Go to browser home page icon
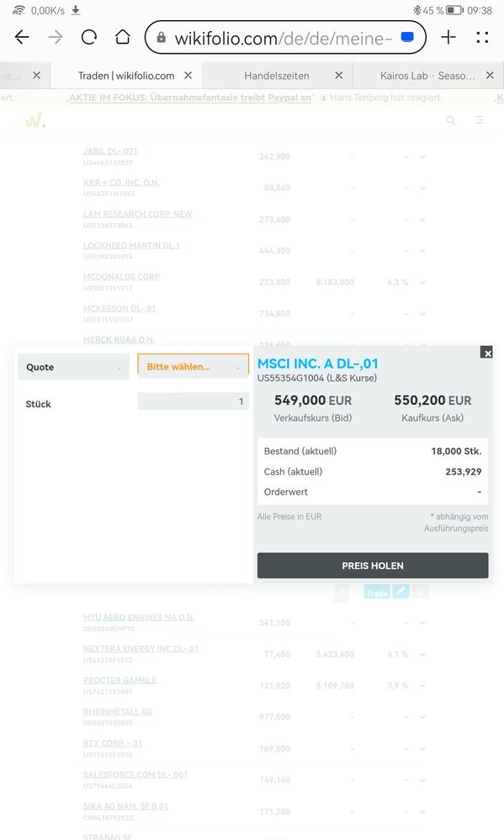Viewport: 504px width, 840px height. click(x=123, y=37)
